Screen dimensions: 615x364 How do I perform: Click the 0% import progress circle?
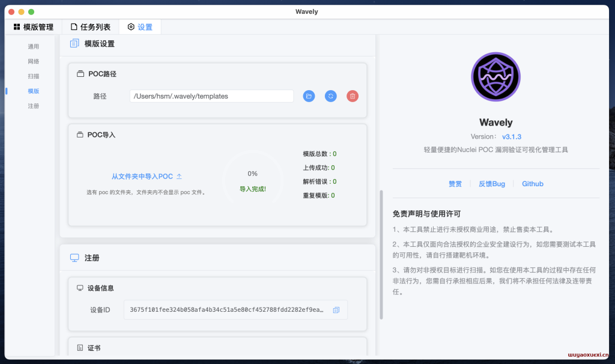pyautogui.click(x=253, y=180)
